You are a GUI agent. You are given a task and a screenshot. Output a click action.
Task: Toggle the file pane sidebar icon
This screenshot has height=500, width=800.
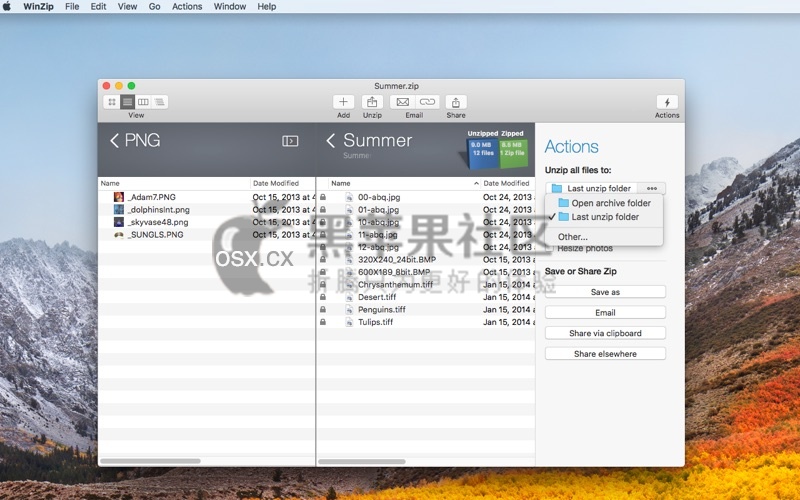click(x=290, y=141)
